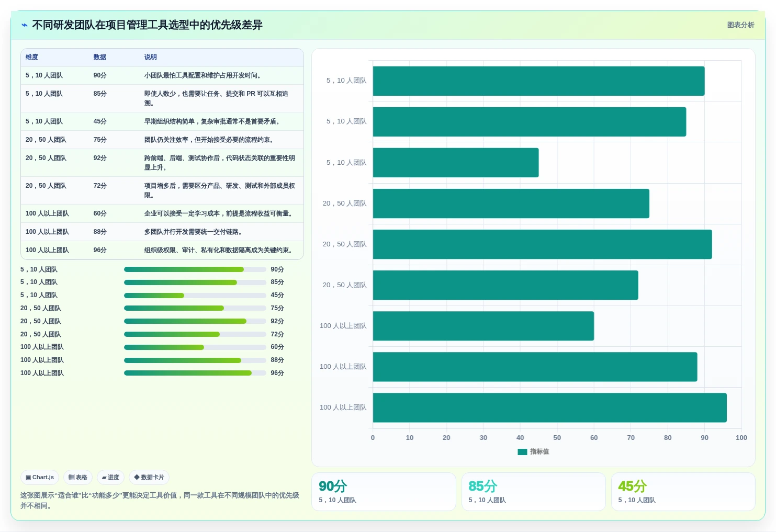Click the 维度 column header
The height and width of the screenshot is (532, 776).
tap(32, 57)
